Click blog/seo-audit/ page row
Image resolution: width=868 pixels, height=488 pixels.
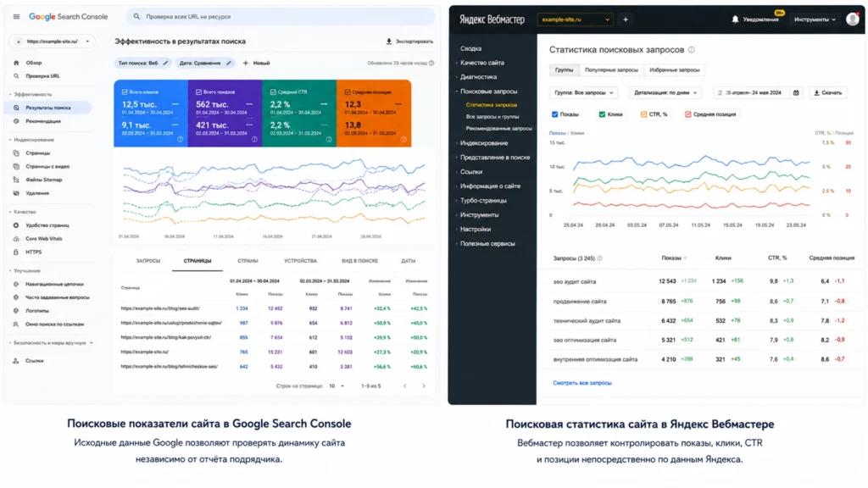pos(160,308)
